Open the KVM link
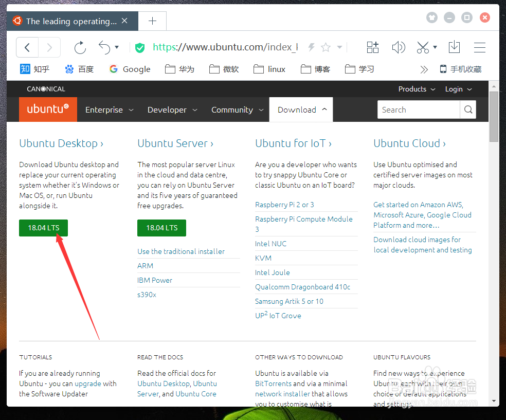The width and height of the screenshot is (506, 420). (263, 258)
